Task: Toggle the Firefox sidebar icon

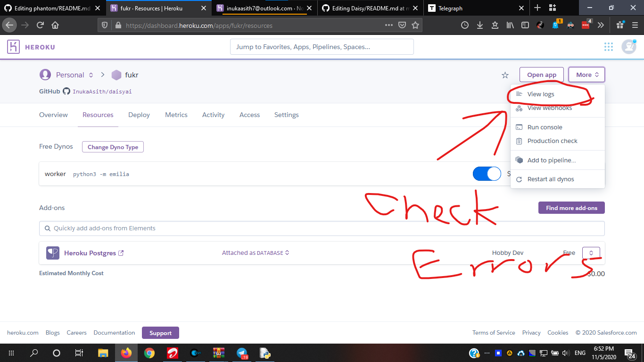Action: 525,25
